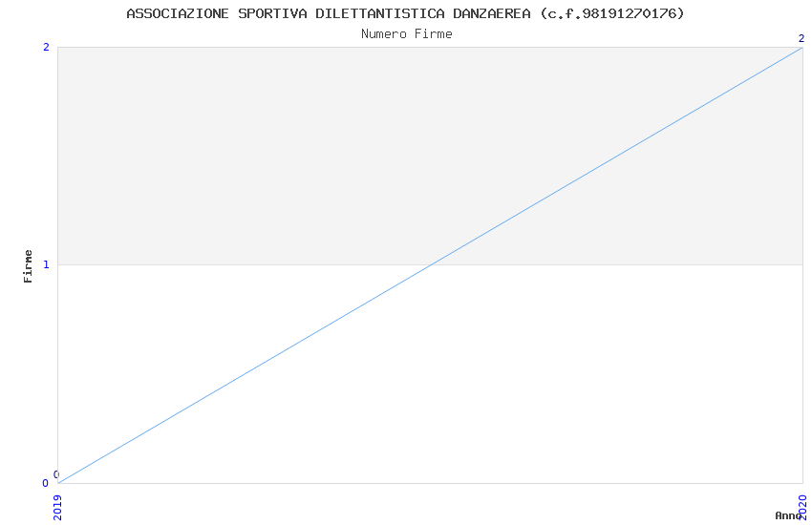Click the Anno x-axis title
Screen dimensions: 812x525
click(788, 515)
